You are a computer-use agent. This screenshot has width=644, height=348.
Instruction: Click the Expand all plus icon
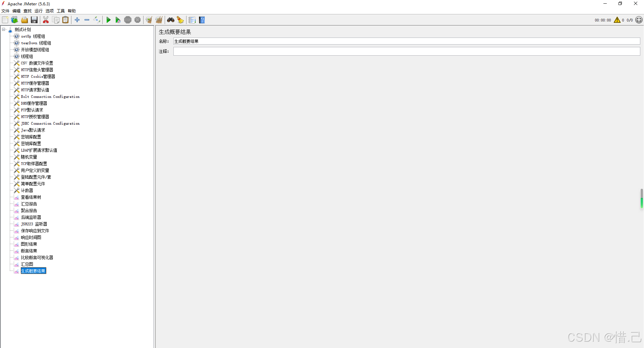77,20
